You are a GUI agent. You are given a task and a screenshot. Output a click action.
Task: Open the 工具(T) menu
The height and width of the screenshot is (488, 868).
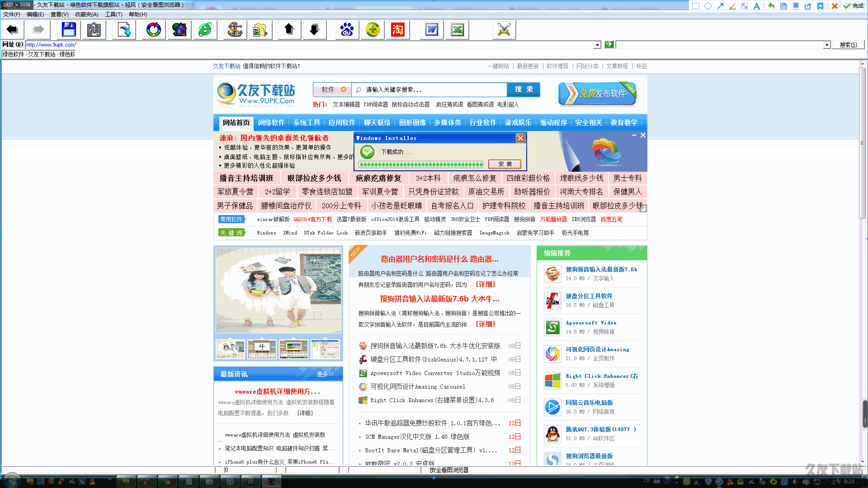(113, 14)
